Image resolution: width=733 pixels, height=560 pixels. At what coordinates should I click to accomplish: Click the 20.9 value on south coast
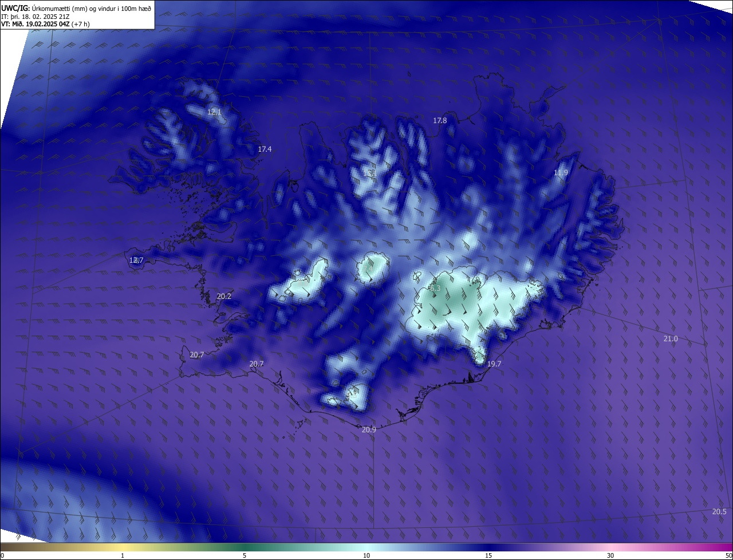[369, 429]
